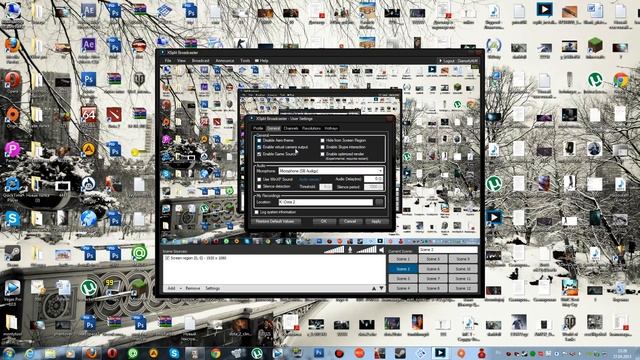Open the green Mail.ru Agent desktop icon
640x360 pixels.
(139, 253)
